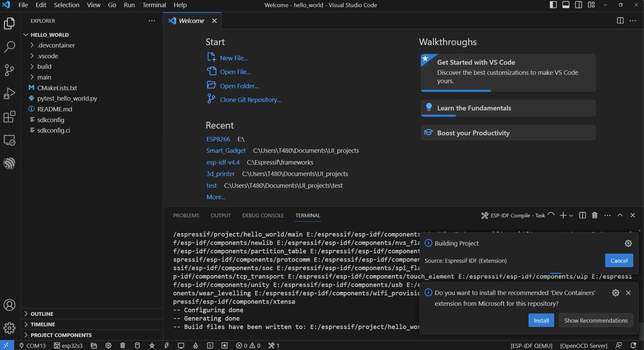Open SDK configuration editor gear in status bar

coord(108,345)
